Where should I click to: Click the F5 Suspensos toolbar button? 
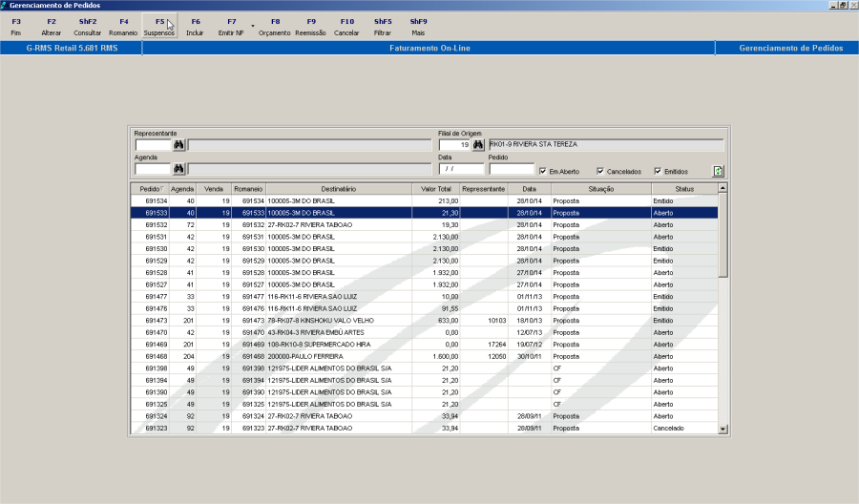point(159,27)
